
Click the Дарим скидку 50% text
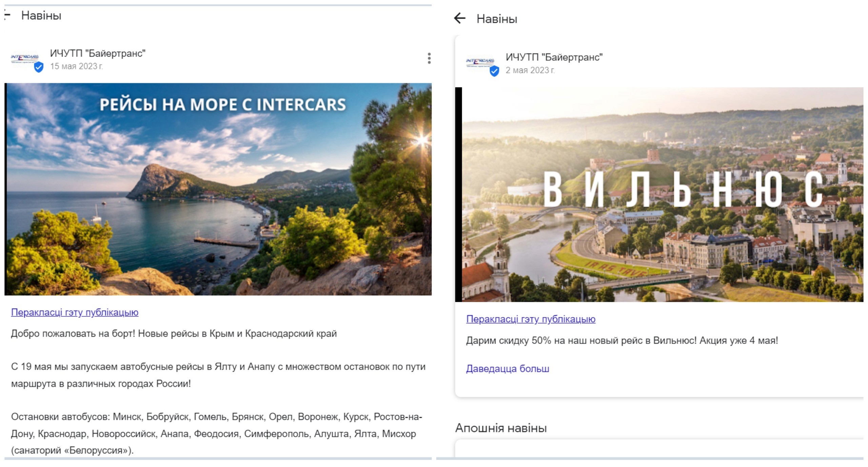coord(622,340)
